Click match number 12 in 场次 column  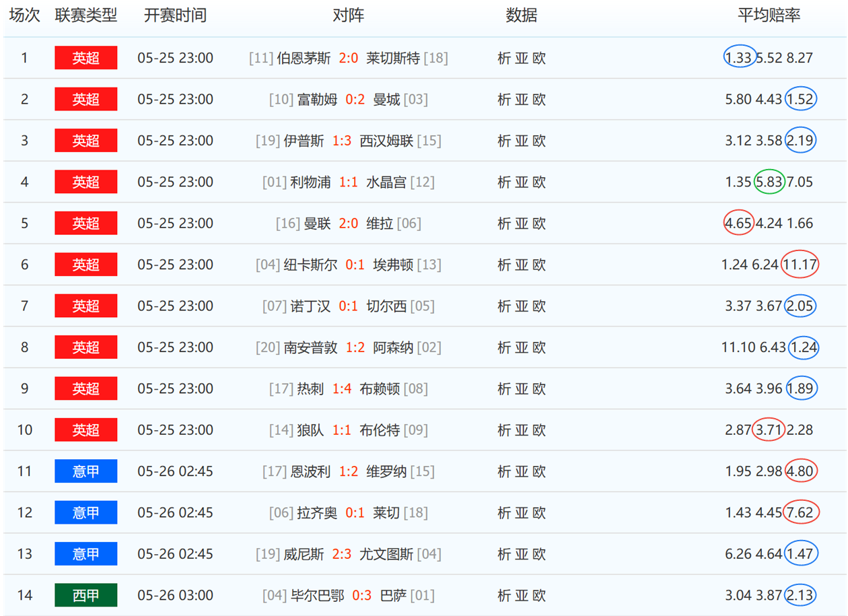click(25, 512)
